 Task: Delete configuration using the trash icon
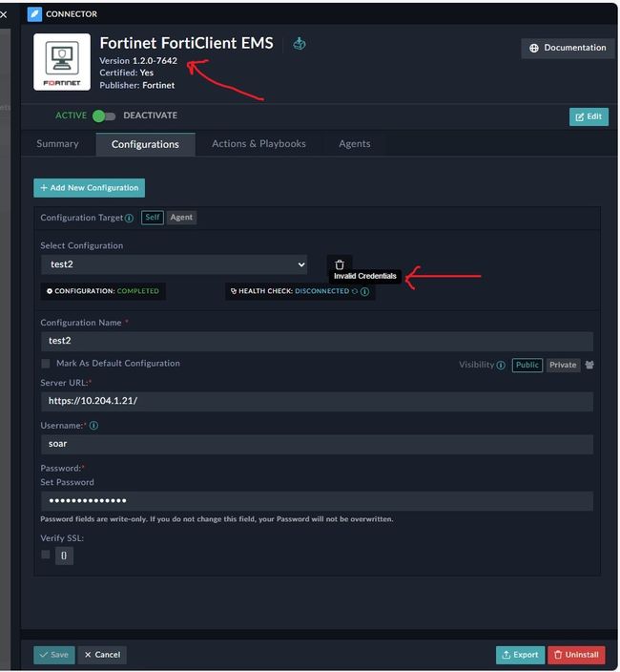click(x=340, y=264)
